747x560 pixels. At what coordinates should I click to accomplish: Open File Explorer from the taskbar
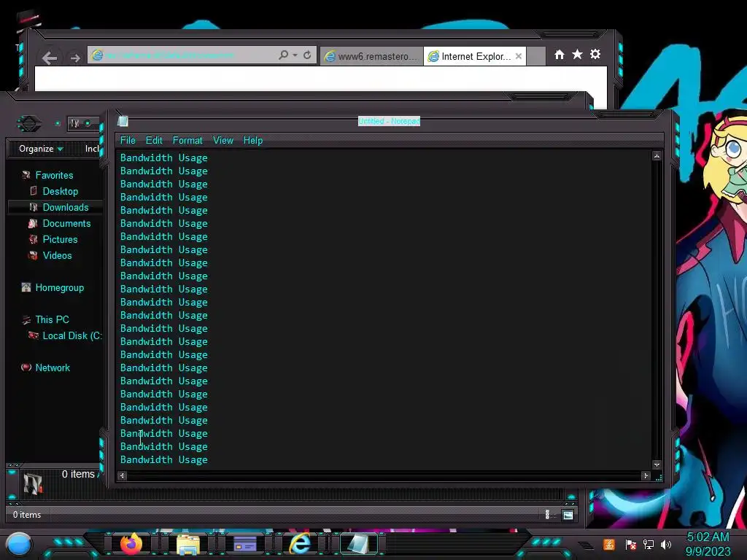coord(188,545)
